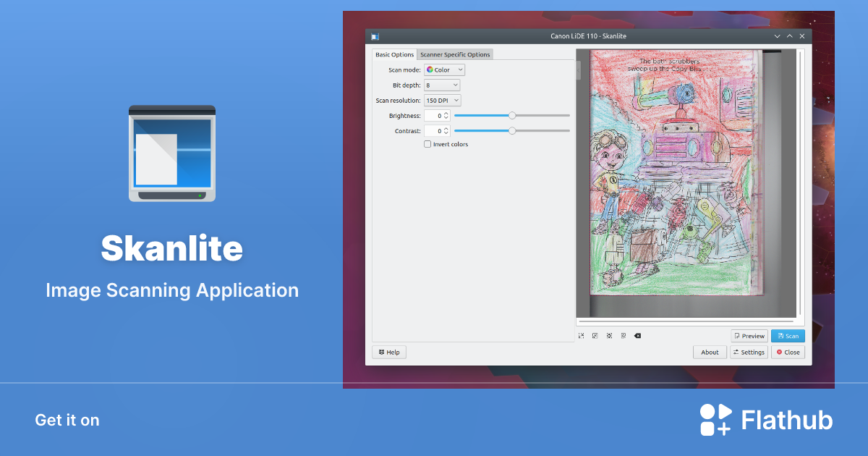Open the Settings dialog

point(749,352)
